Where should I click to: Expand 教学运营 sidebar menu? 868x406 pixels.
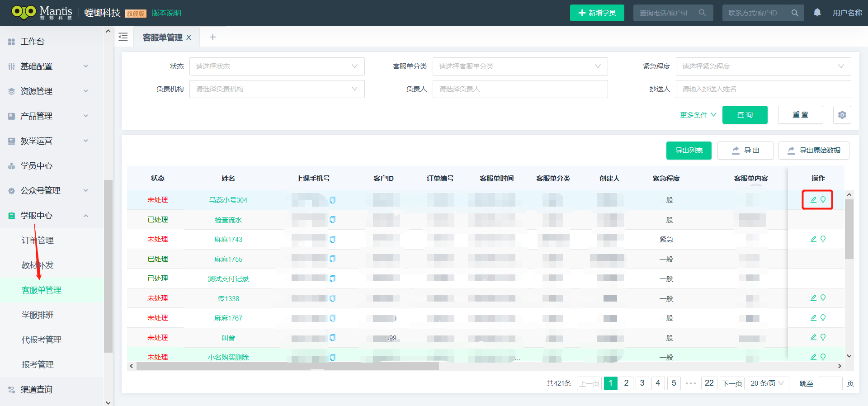(x=52, y=141)
